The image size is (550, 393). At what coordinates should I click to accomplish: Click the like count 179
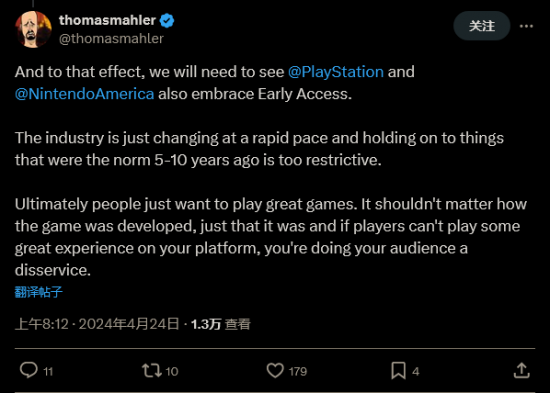click(298, 372)
